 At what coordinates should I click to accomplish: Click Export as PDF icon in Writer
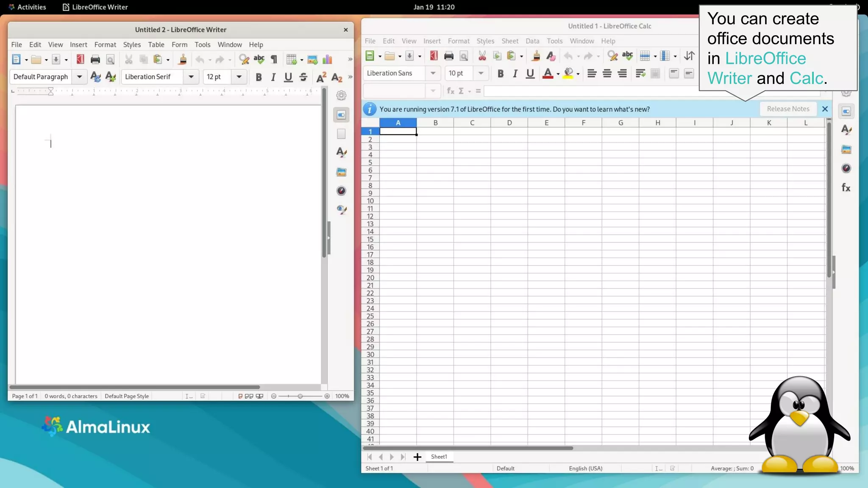80,60
